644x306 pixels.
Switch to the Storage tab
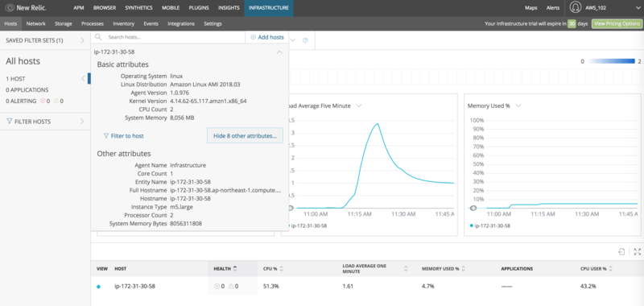pyautogui.click(x=64, y=24)
